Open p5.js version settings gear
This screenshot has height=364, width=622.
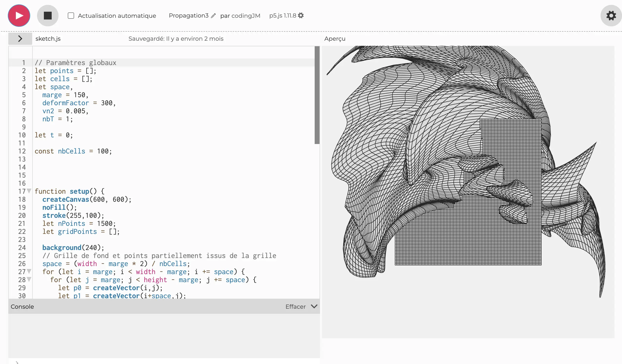coord(301,15)
